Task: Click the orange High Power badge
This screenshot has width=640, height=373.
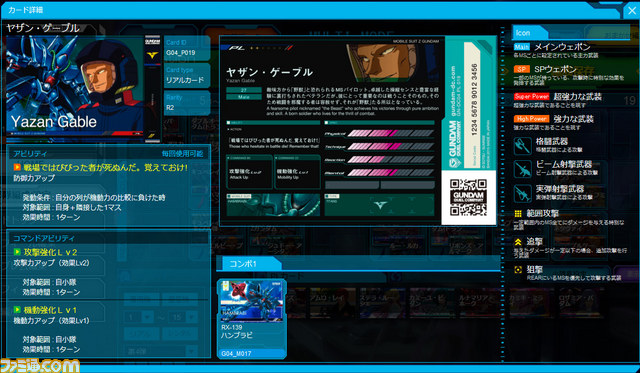Action: [x=531, y=119]
